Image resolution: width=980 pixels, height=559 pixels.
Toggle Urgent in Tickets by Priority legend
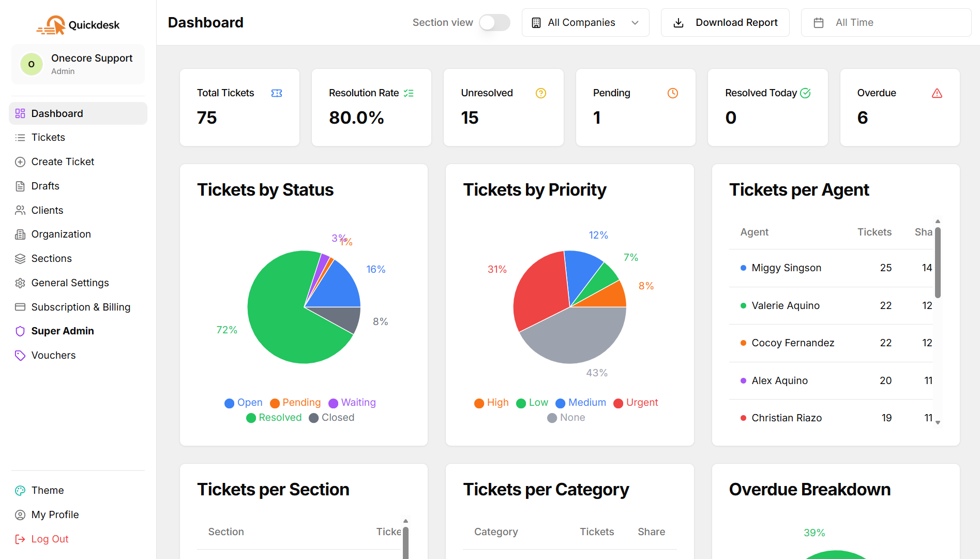click(x=636, y=403)
